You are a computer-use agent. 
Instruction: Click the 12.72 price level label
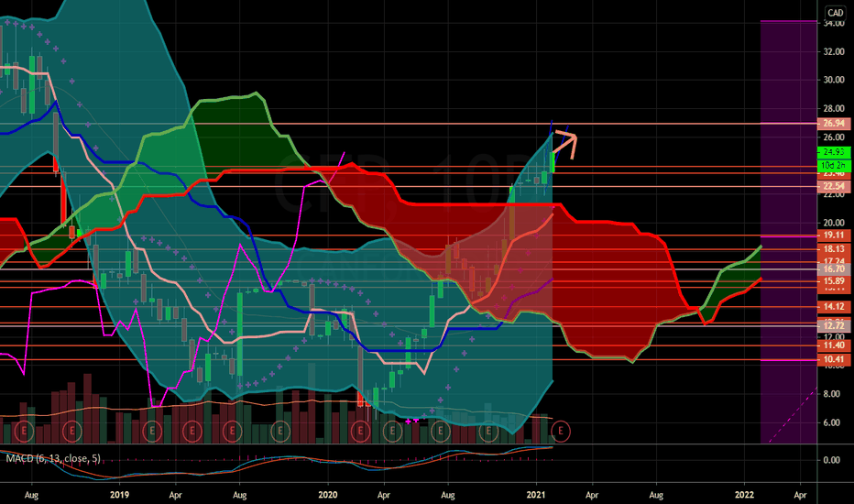click(x=833, y=326)
